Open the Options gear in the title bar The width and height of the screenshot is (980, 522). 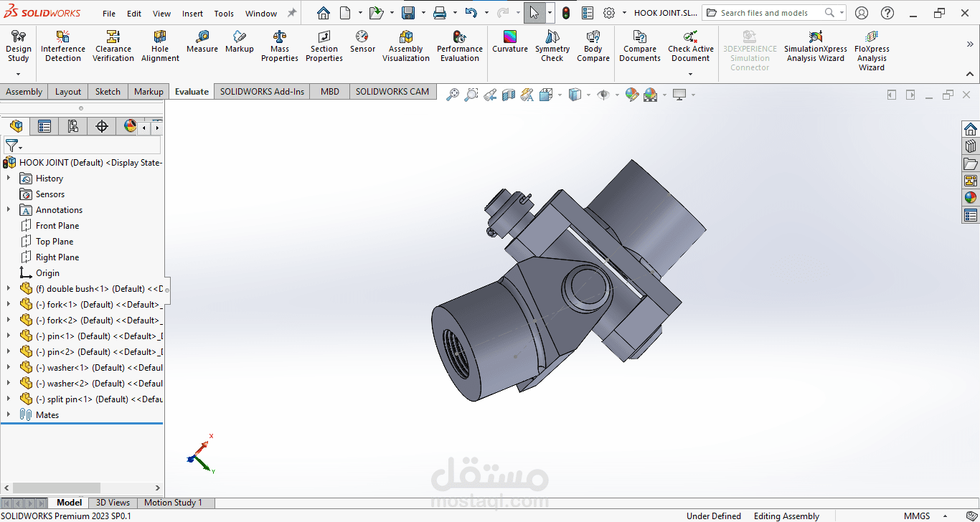[609, 13]
